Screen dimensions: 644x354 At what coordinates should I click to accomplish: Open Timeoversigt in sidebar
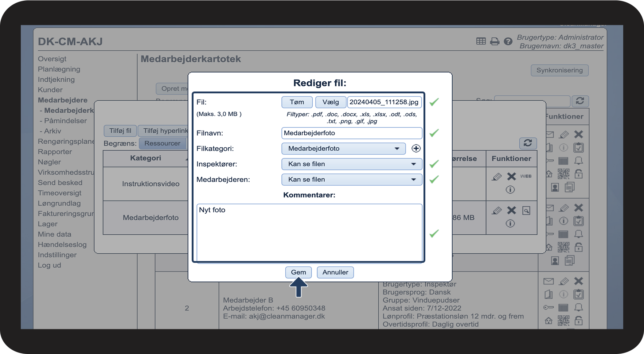tap(59, 193)
